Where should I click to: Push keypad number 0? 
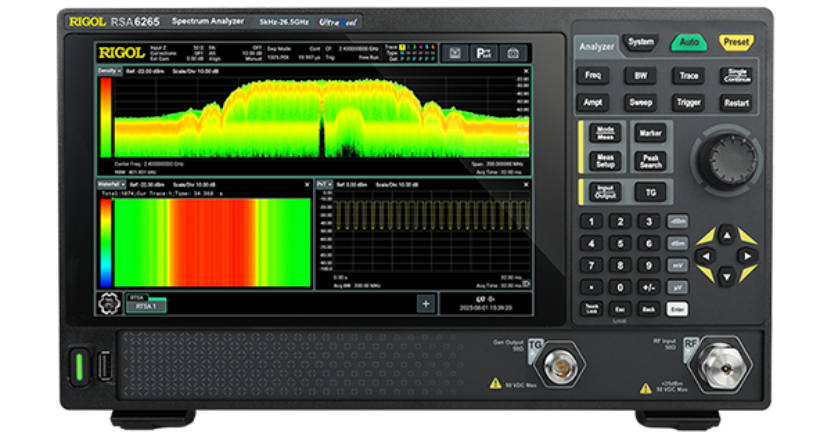(x=620, y=288)
